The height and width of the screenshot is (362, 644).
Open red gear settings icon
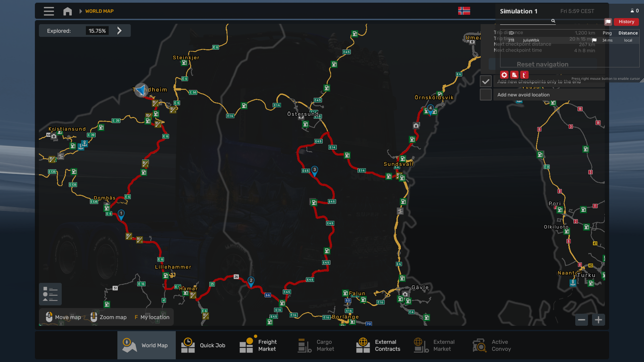pos(504,75)
